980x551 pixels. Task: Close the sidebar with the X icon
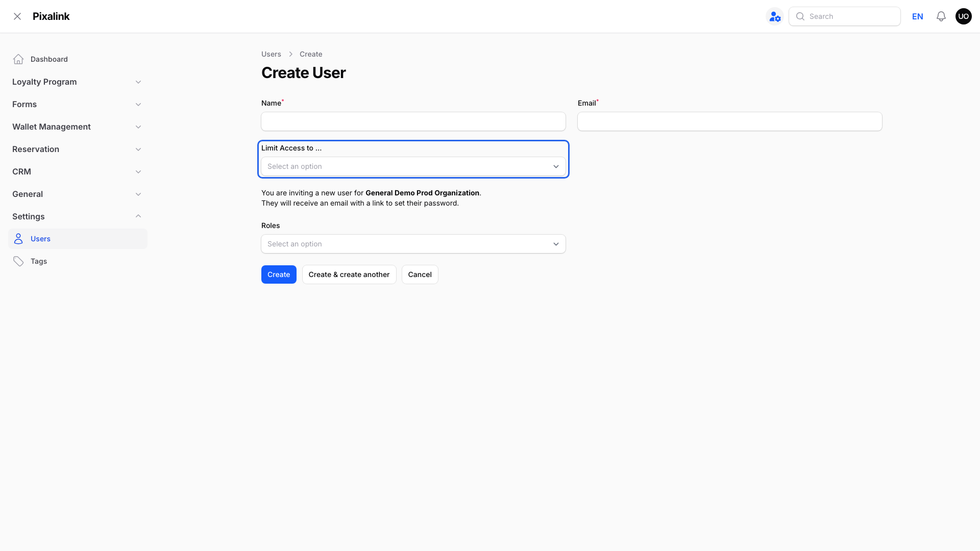coord(17,16)
